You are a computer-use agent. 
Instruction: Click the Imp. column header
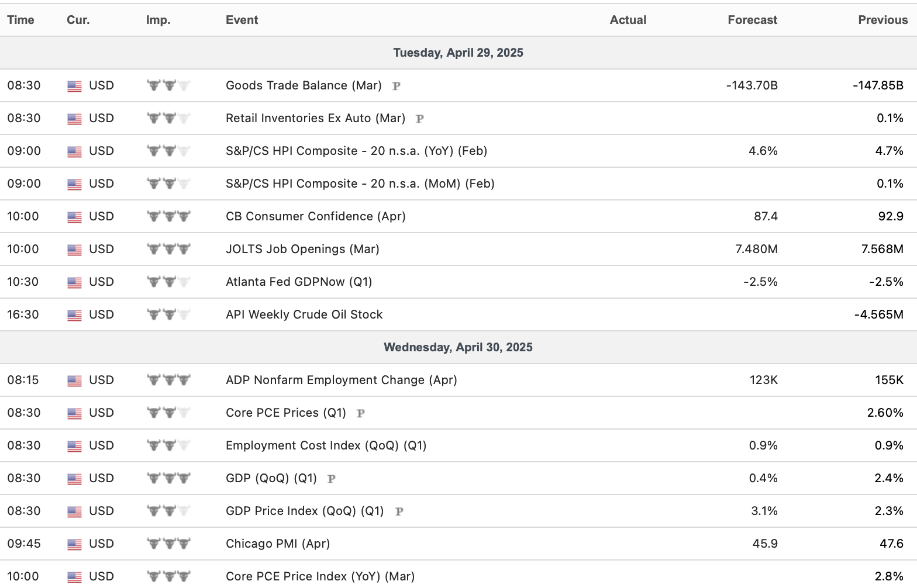pos(158,20)
